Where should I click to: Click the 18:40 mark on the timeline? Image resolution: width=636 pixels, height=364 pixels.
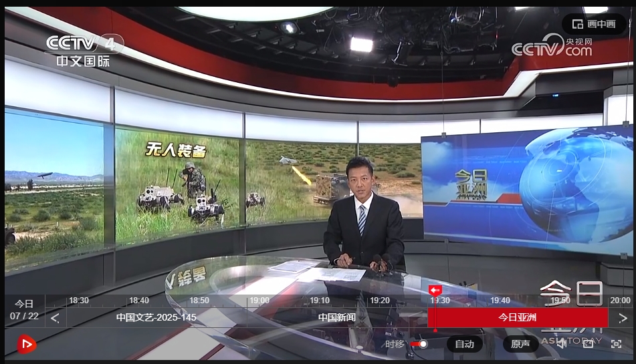point(138,301)
